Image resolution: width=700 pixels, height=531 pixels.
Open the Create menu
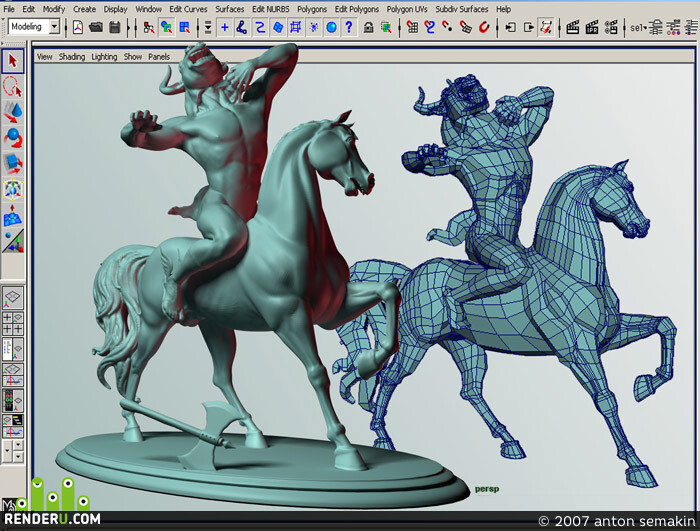tap(84, 9)
